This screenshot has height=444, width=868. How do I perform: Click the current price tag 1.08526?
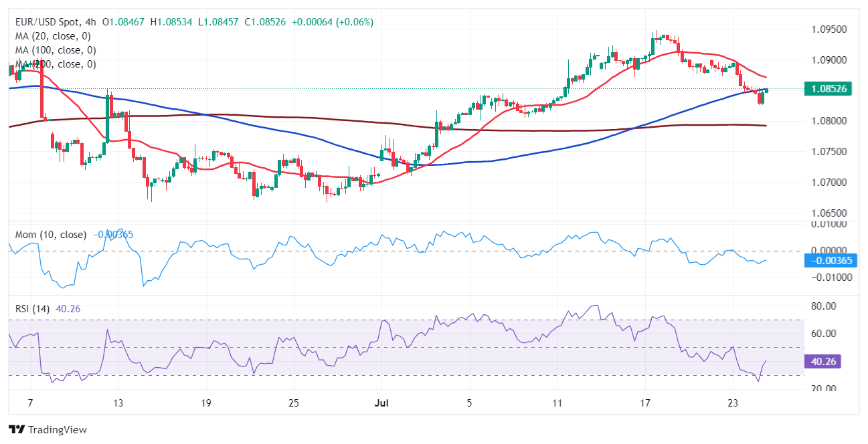click(x=829, y=89)
